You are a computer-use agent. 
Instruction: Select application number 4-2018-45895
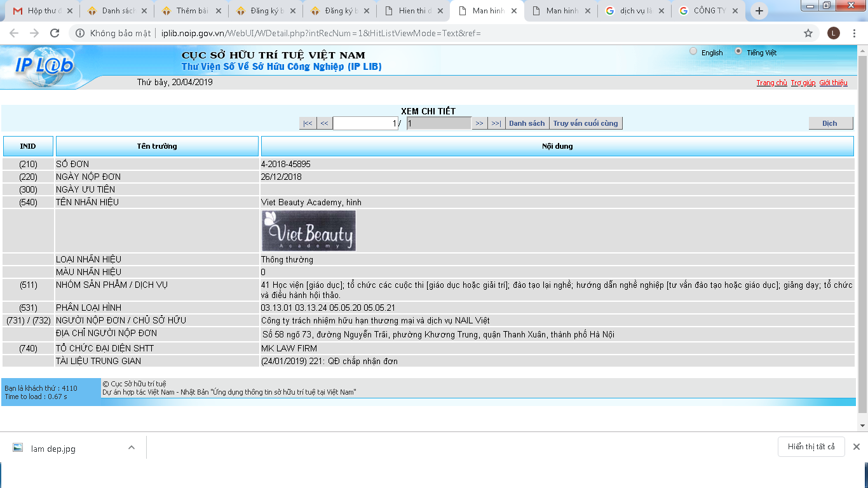[x=286, y=164]
